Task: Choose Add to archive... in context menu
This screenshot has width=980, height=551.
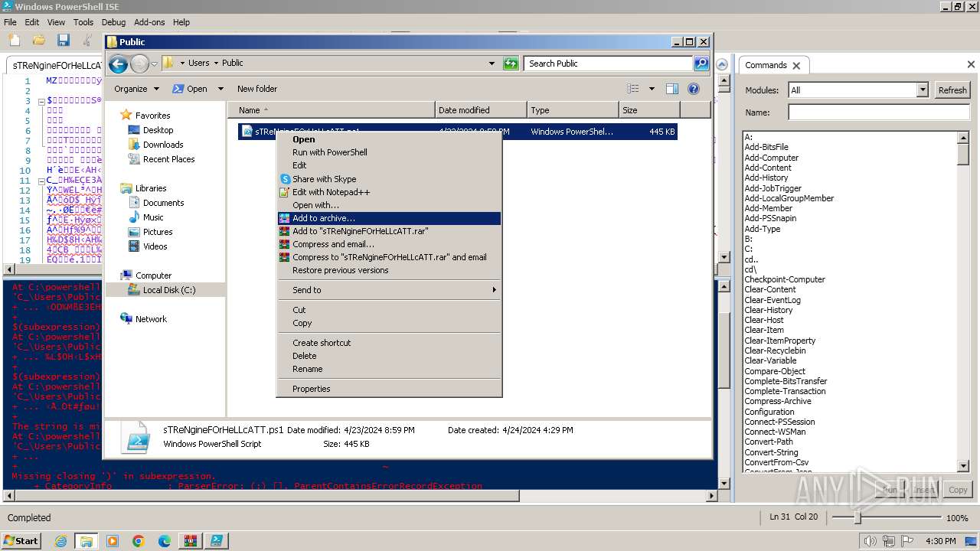Action: [x=389, y=218]
